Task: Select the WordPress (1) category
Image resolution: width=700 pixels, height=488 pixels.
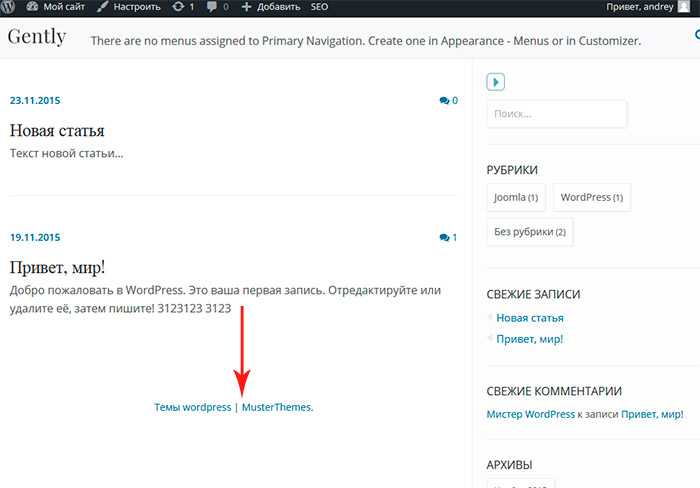Action: tap(592, 197)
